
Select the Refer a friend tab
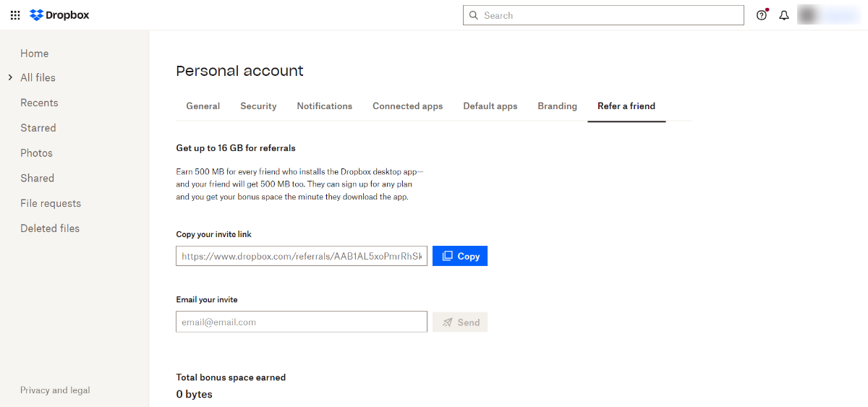(x=626, y=106)
